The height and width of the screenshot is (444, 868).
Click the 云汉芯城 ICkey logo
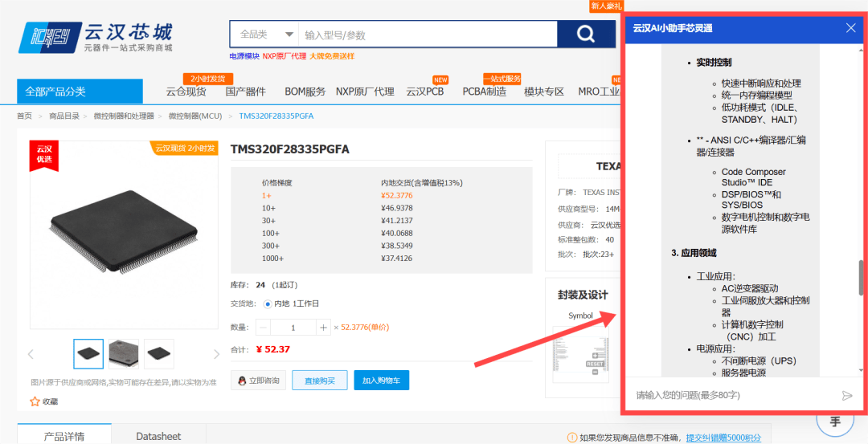pyautogui.click(x=95, y=37)
